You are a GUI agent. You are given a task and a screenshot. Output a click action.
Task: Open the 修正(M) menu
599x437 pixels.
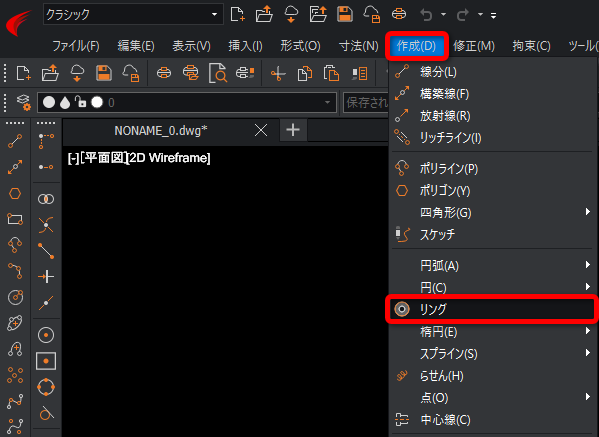click(474, 46)
